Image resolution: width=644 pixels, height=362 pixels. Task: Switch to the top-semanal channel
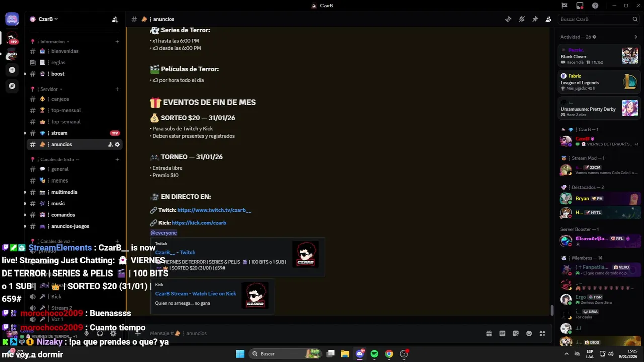[x=74, y=122]
